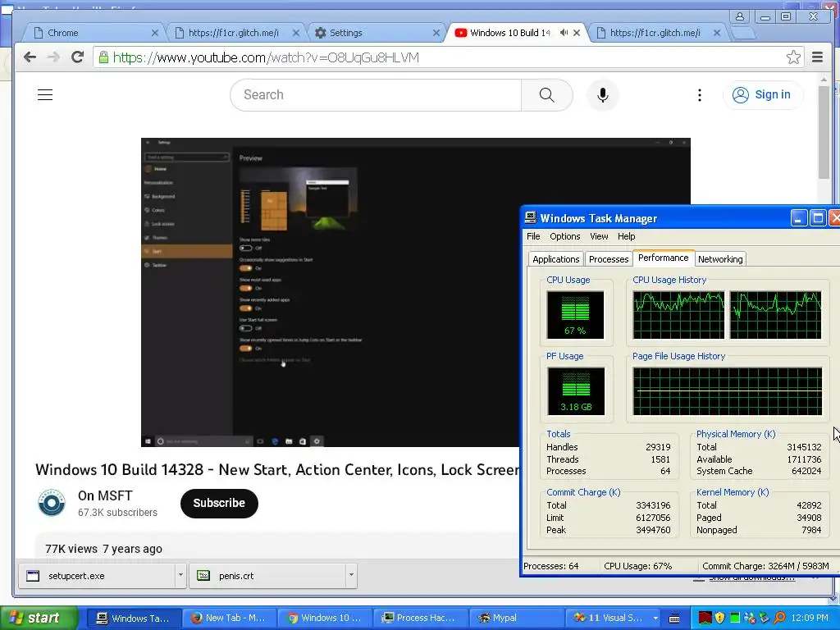This screenshot has height=630, width=840.
Task: Reload the YouTube page
Action: (78, 57)
